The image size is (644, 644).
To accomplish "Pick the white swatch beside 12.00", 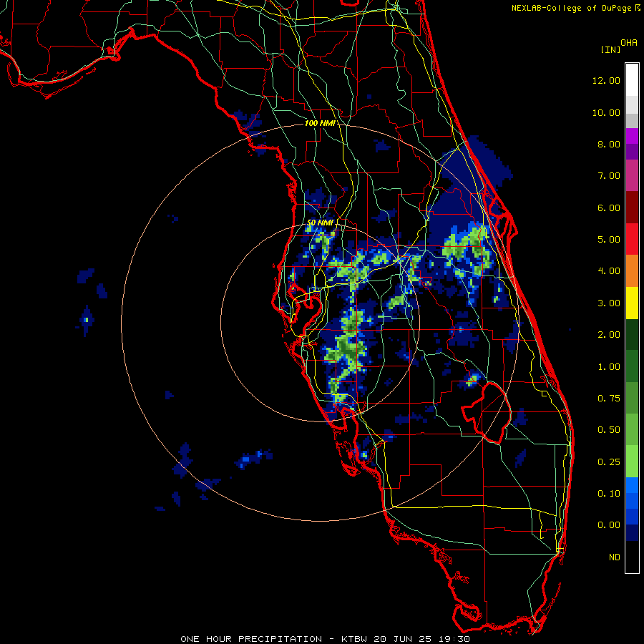I will coord(632,79).
